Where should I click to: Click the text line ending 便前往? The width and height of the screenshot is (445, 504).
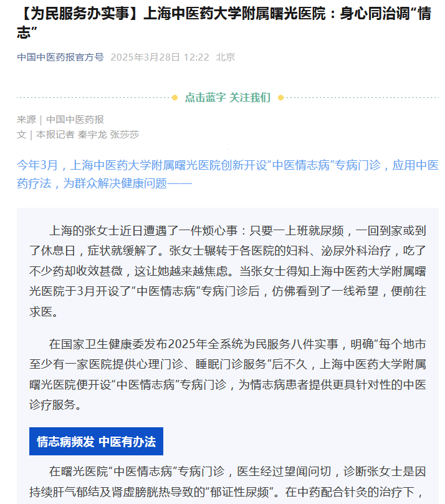(x=227, y=291)
